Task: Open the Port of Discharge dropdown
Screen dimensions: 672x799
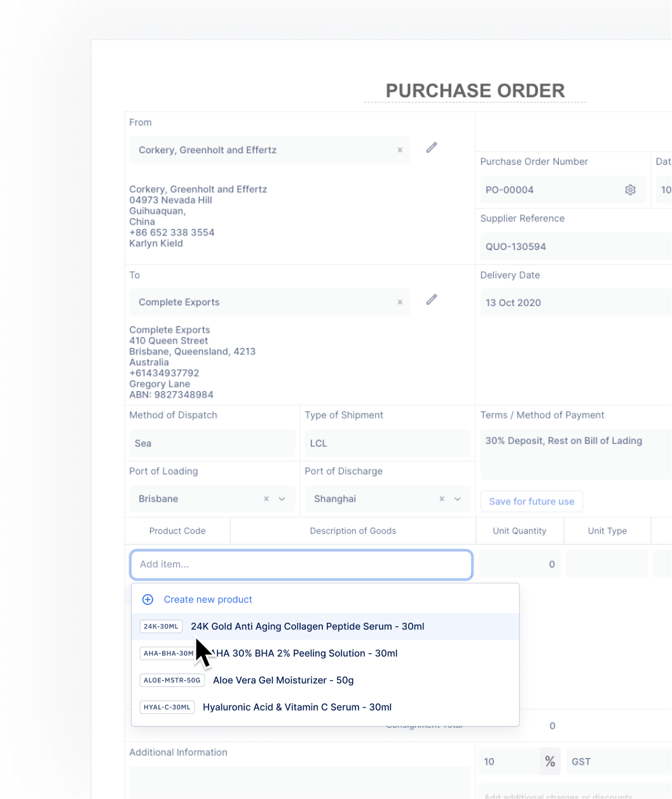Action: pos(457,499)
